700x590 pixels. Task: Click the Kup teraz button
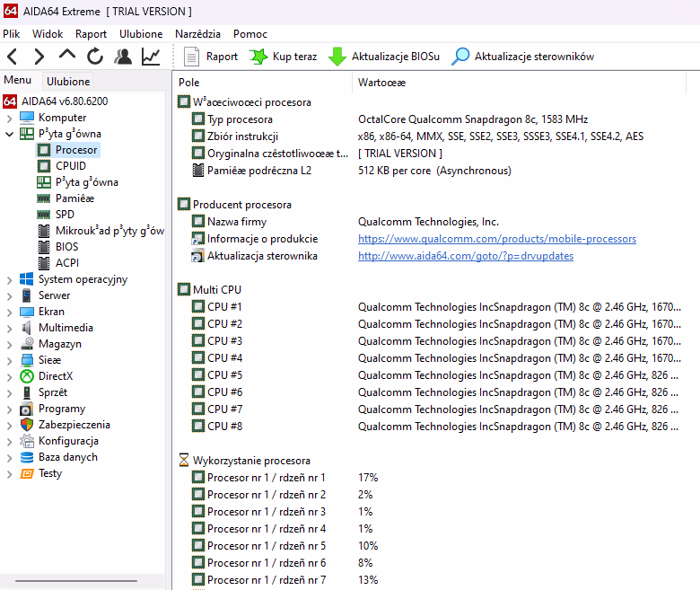point(284,57)
